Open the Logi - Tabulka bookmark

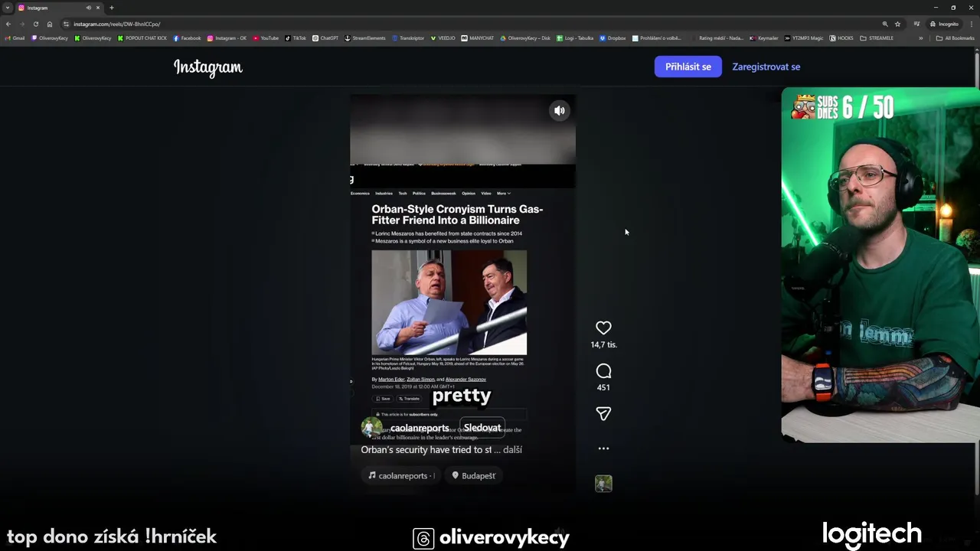[x=576, y=38]
